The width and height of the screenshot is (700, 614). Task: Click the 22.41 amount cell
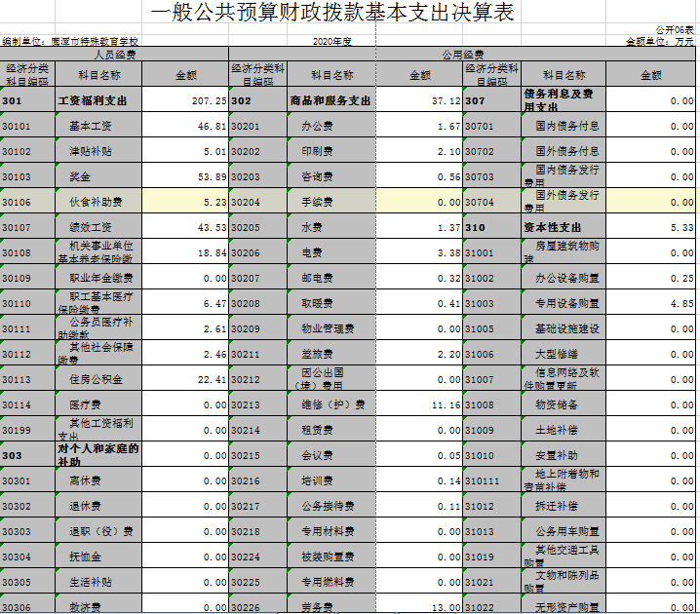(185, 378)
